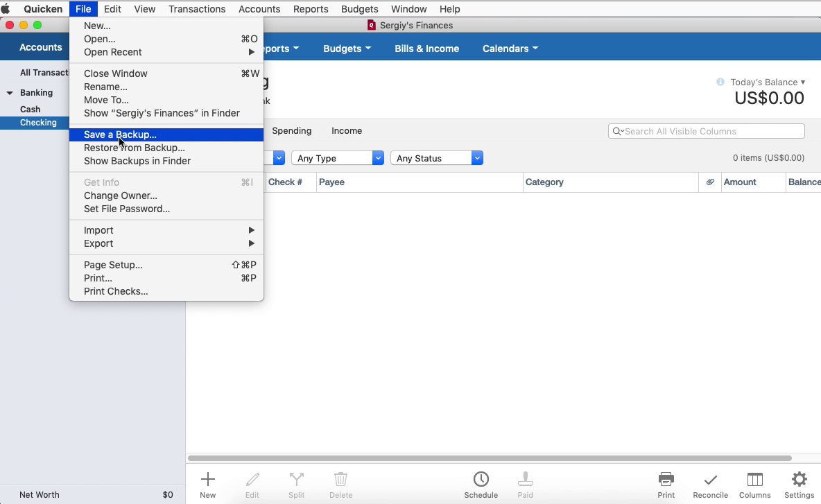This screenshot has height=504, width=821.
Task: Open the Transactions menu
Action: coord(197,9)
